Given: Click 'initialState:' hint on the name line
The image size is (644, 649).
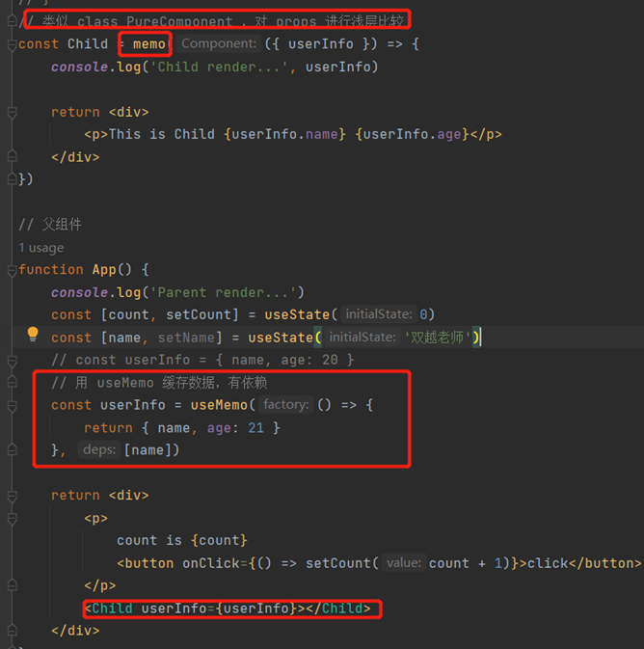Looking at the screenshot, I should coord(362,337).
